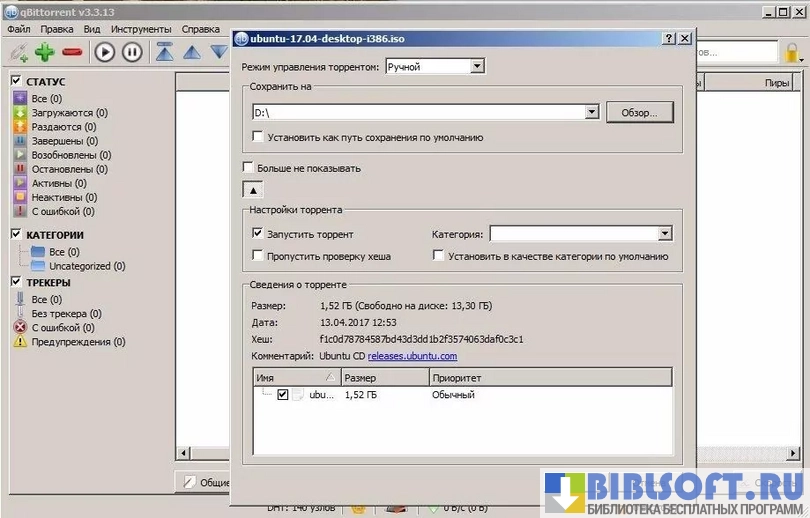Click the lock icon in the toolbar
This screenshot has height=518, width=810.
click(793, 52)
